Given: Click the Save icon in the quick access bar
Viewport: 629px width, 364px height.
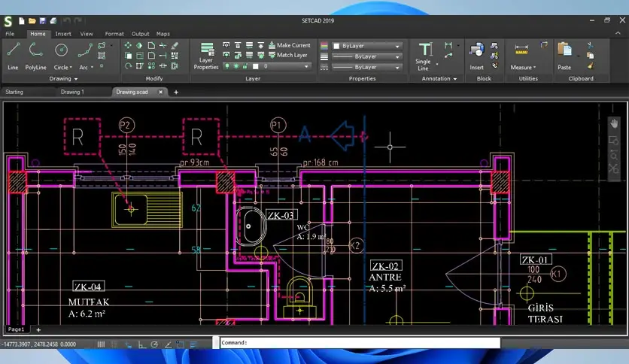Looking at the screenshot, I should click(42, 20).
